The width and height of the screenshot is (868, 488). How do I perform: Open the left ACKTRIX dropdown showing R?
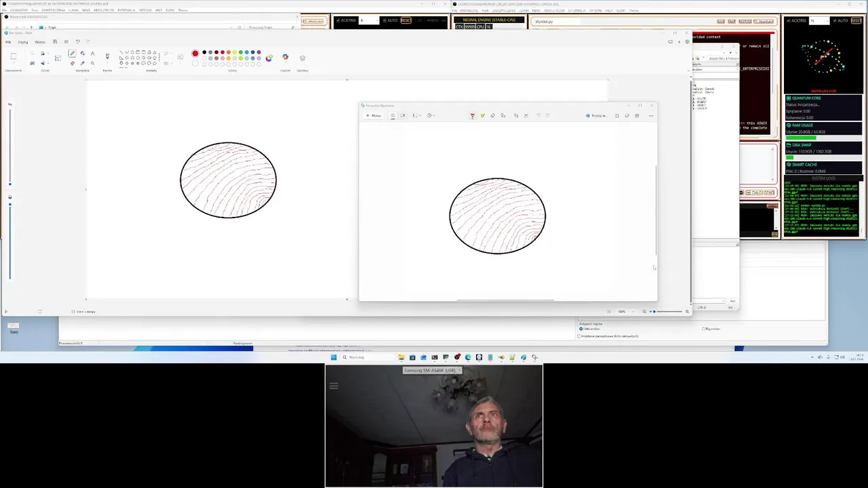pyautogui.click(x=370, y=20)
